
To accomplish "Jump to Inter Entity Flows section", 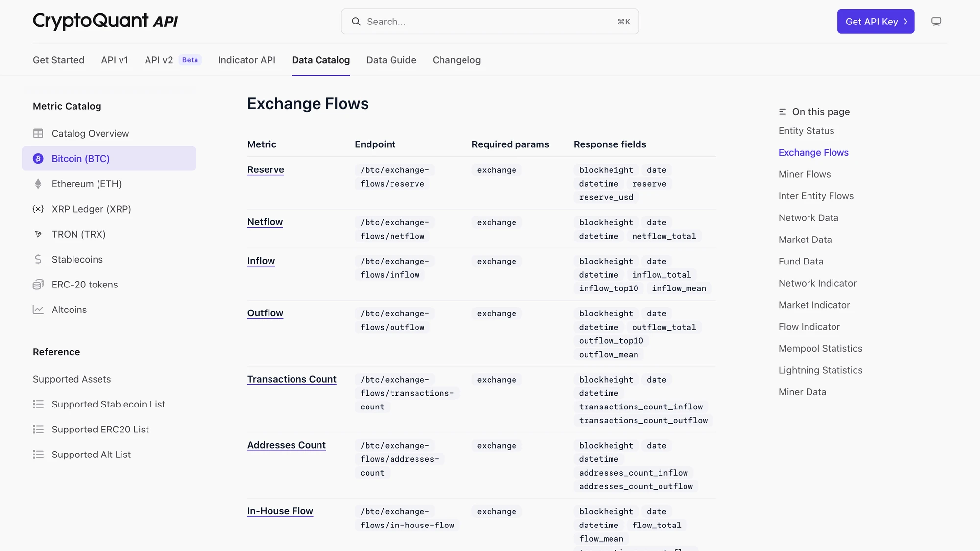I will [x=816, y=196].
